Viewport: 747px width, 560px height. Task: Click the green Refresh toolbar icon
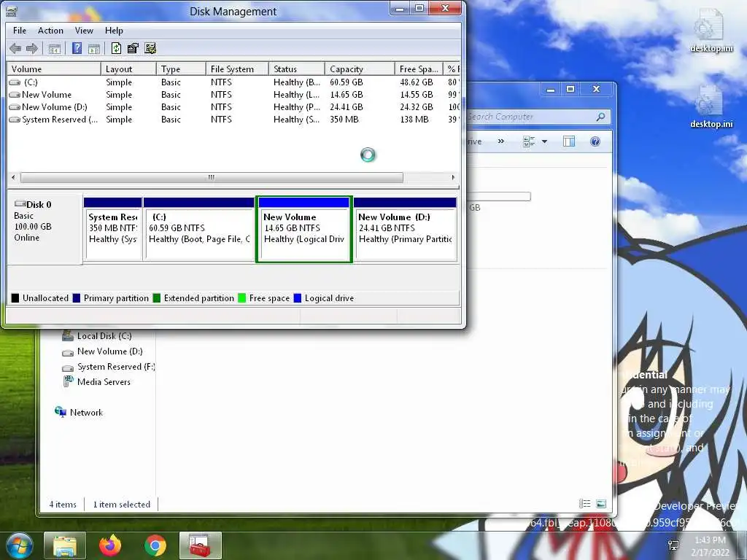116,48
